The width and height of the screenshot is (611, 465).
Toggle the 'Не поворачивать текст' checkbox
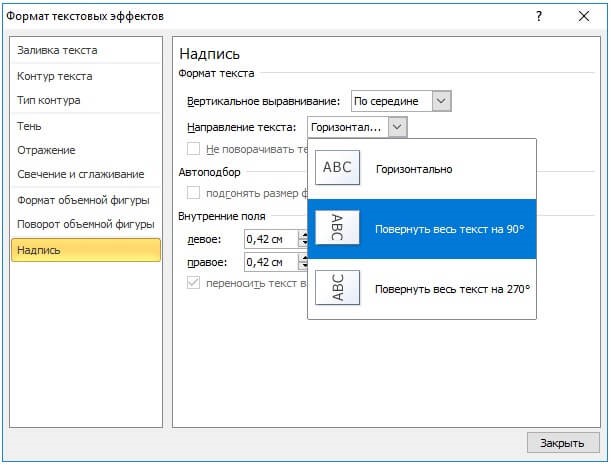(x=194, y=149)
